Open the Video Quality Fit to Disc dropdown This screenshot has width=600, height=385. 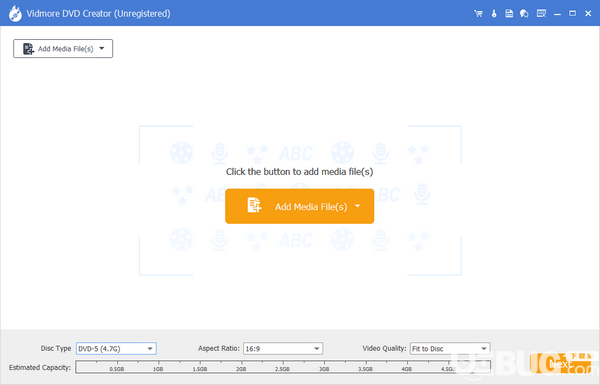450,349
